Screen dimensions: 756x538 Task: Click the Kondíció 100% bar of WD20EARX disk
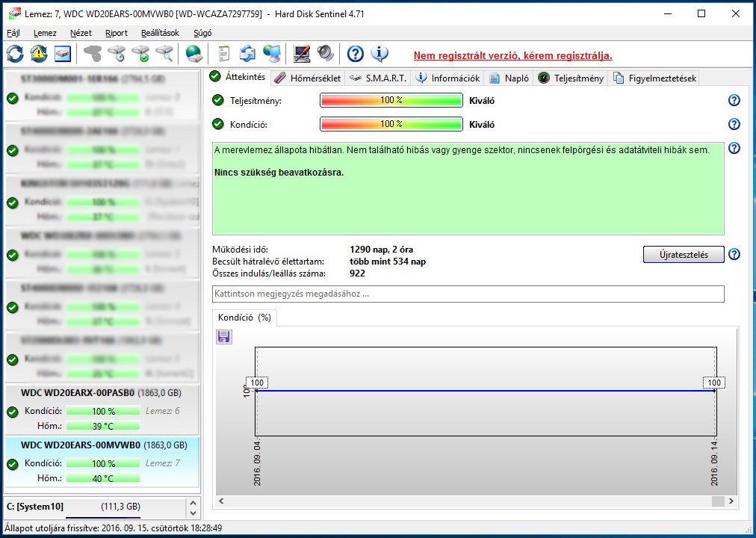point(103,411)
